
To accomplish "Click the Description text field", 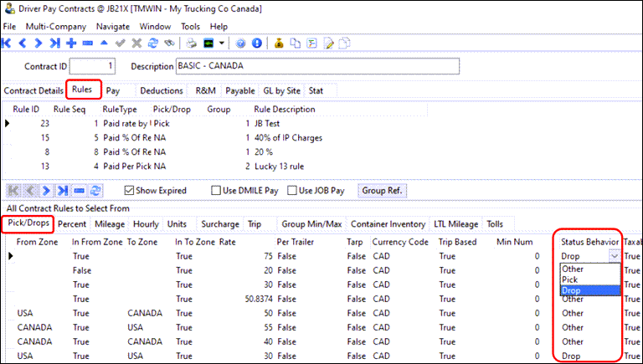I will [317, 66].
